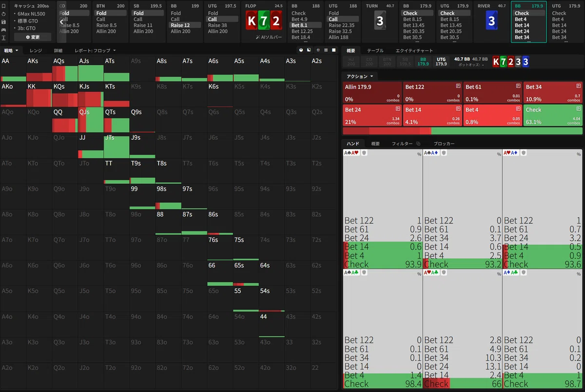Click the game controller practice icon
The width and height of the screenshot is (585, 392).
point(4,29)
